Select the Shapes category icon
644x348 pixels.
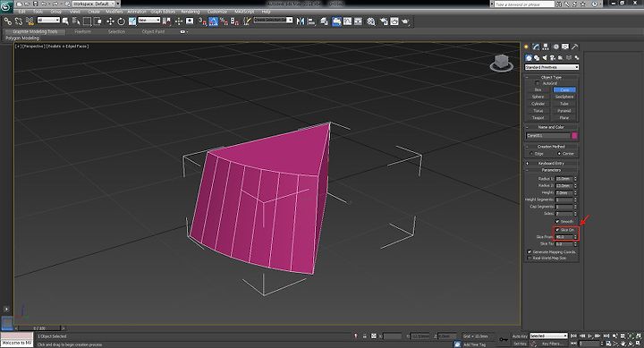537,58
